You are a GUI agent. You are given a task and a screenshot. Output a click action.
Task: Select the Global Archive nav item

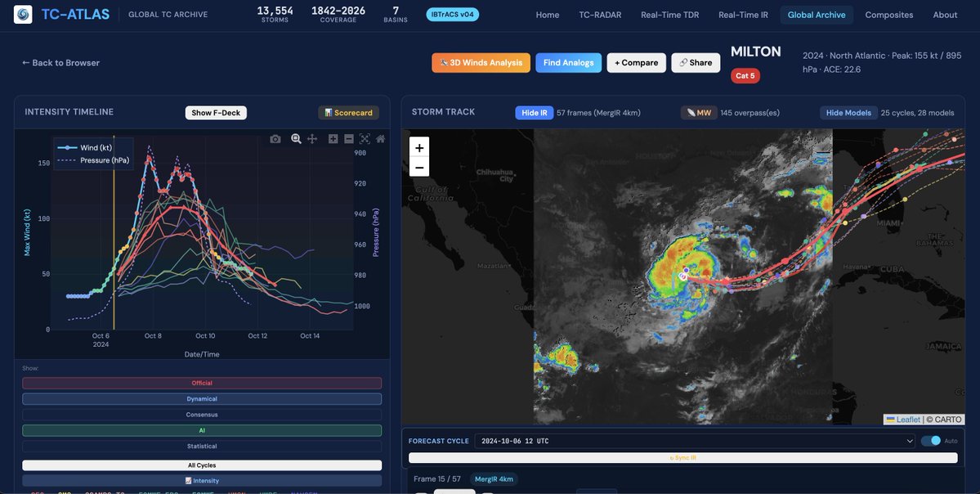pyautogui.click(x=817, y=15)
